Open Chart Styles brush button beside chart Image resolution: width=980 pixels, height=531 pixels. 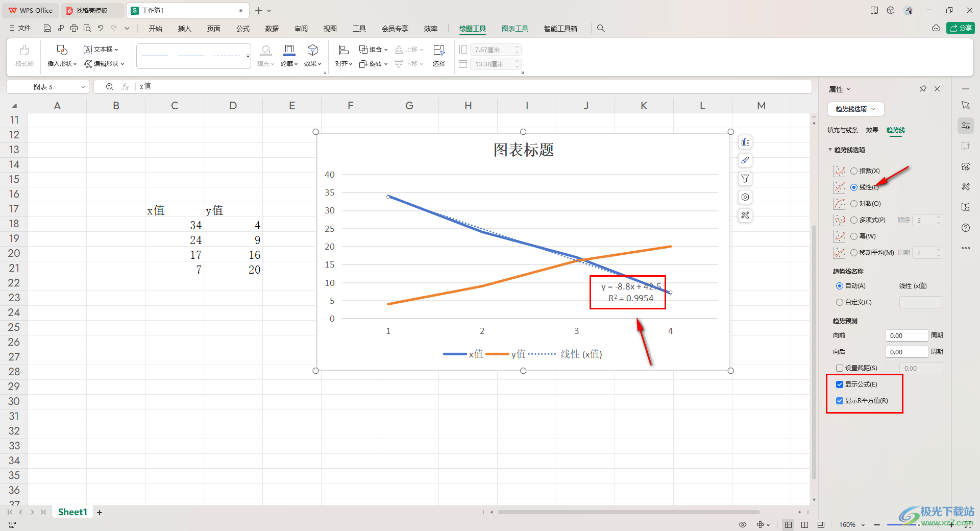click(x=745, y=161)
